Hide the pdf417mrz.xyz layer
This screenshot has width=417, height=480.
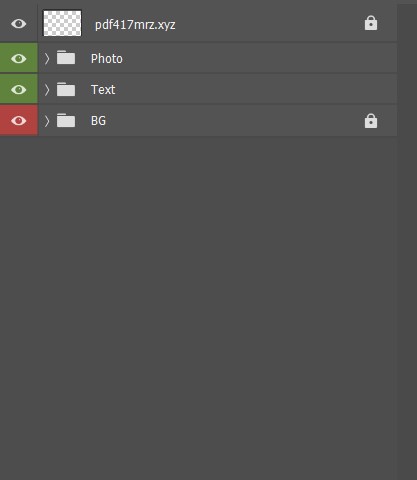18,24
